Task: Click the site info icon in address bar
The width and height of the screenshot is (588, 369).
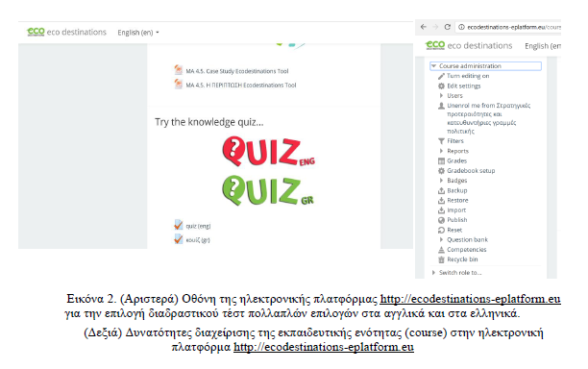Action: (461, 27)
